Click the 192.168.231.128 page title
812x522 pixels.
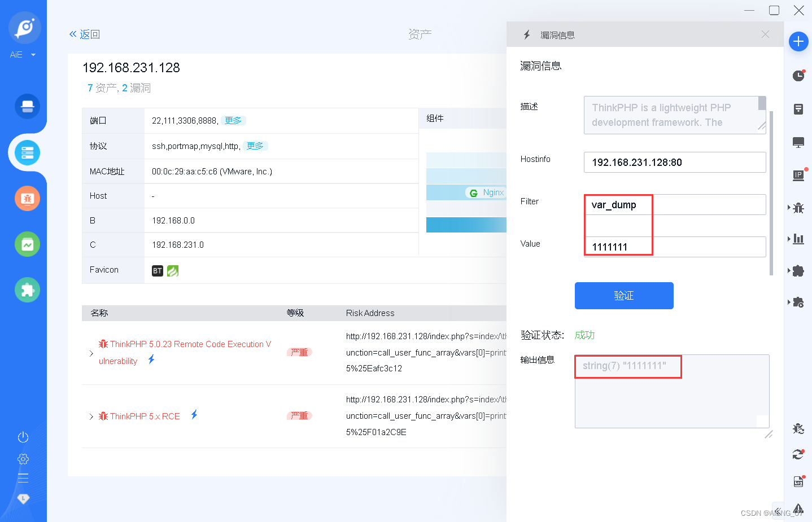131,68
